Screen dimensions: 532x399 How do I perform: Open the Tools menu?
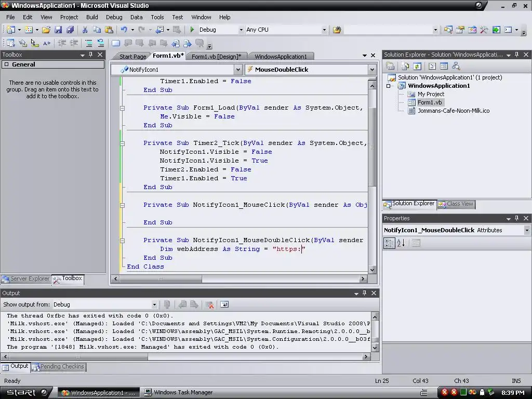157,17
